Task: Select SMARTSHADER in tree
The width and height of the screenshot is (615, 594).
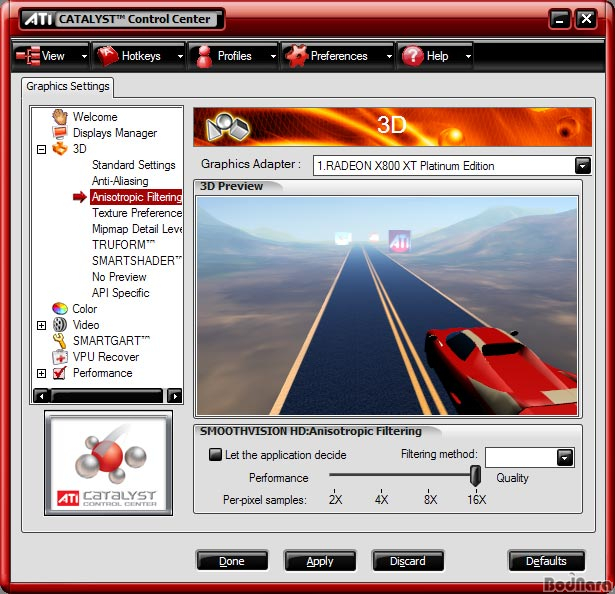Action: (x=137, y=261)
